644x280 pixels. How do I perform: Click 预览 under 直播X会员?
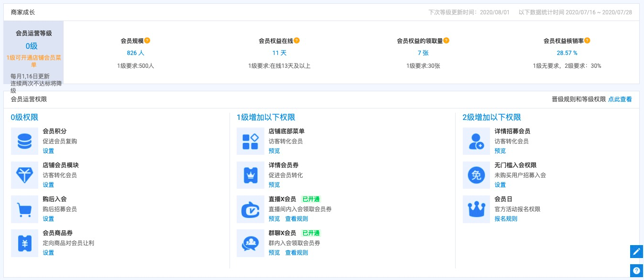274,219
